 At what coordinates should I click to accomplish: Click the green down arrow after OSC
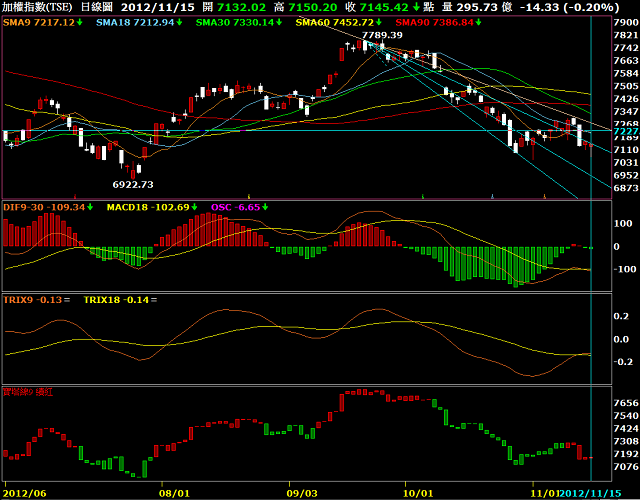pyautogui.click(x=265, y=207)
